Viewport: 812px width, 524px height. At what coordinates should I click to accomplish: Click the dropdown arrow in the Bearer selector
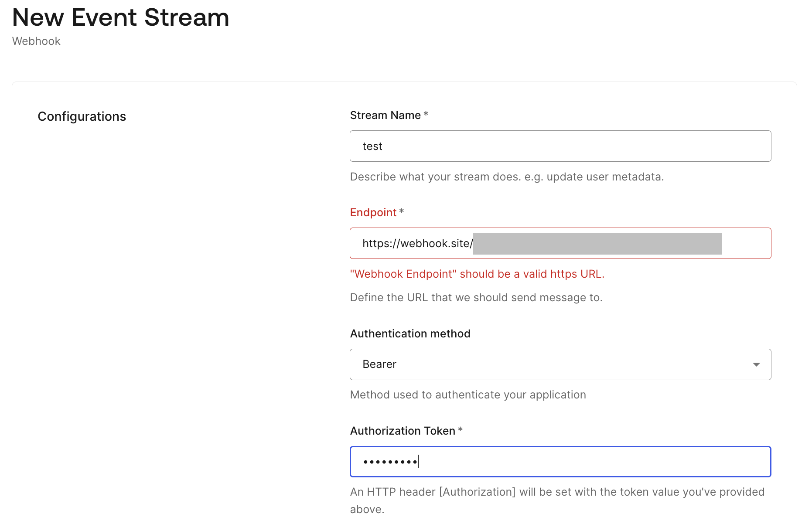click(x=756, y=364)
